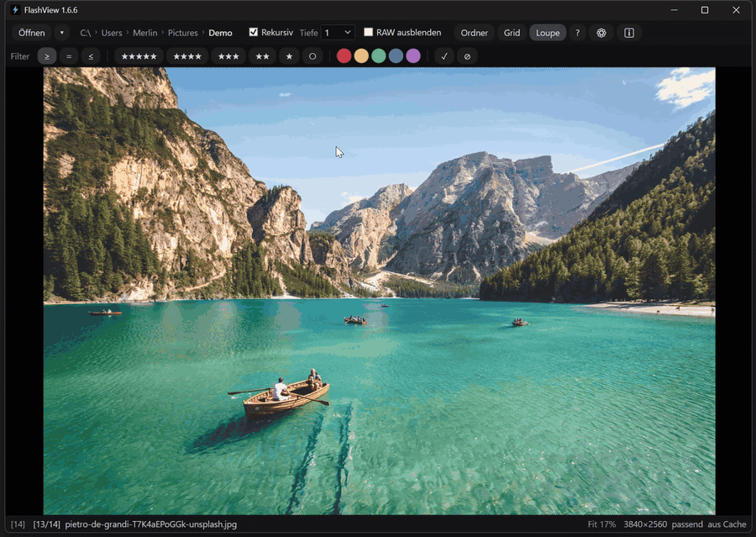
Task: Uncheck the Rekursiv checkbox
Action: coord(254,33)
